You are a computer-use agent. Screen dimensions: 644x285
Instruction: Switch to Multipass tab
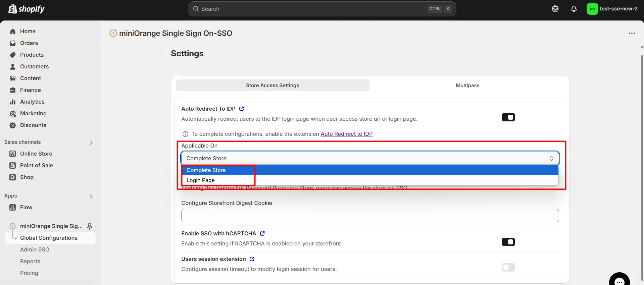pyautogui.click(x=467, y=85)
